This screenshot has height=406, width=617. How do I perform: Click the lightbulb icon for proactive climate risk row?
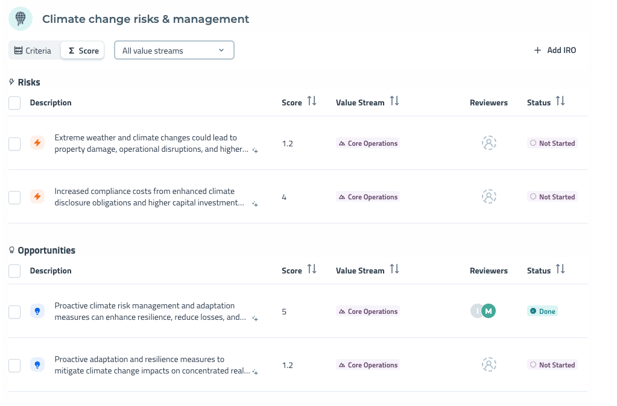[37, 311]
